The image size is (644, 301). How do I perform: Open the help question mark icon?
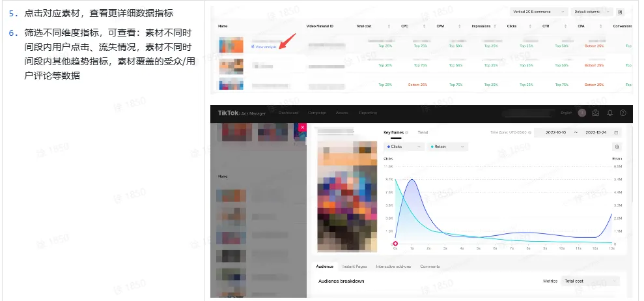tap(623, 113)
